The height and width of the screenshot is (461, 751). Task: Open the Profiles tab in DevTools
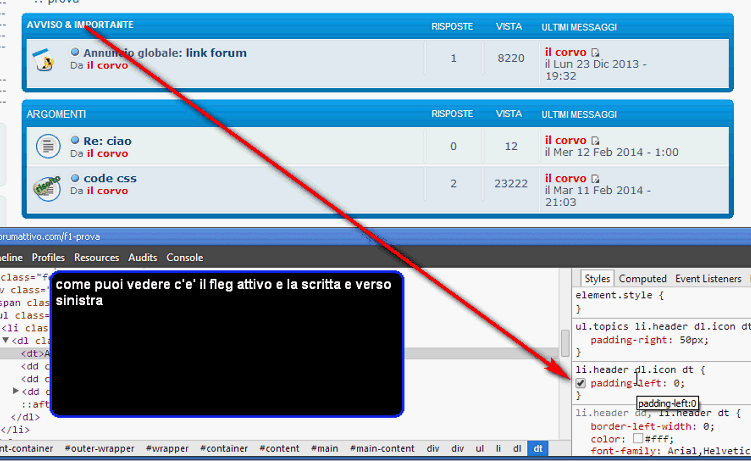(48, 258)
